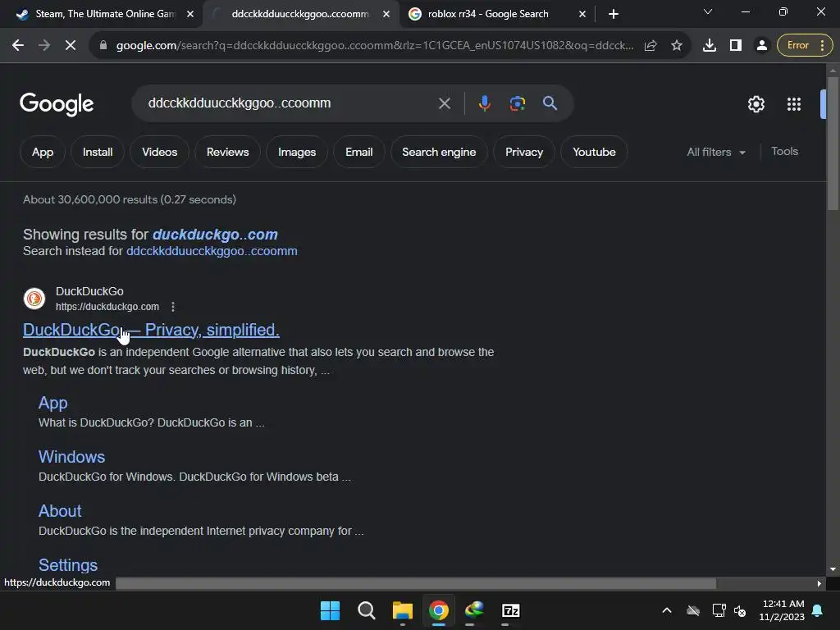Search instead for ddcckkdduucckkggoo..ccoomm
This screenshot has width=840, height=630.
pos(212,251)
